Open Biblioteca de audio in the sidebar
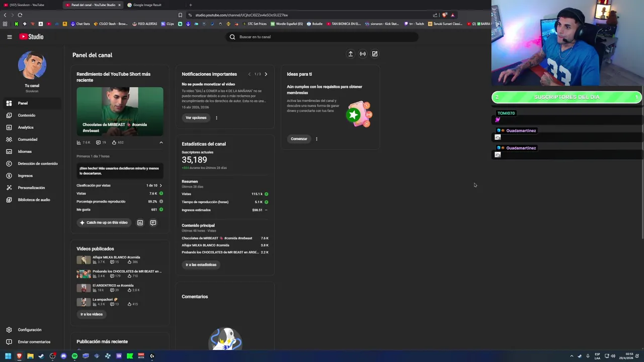The width and height of the screenshot is (644, 362). [x=31, y=200]
